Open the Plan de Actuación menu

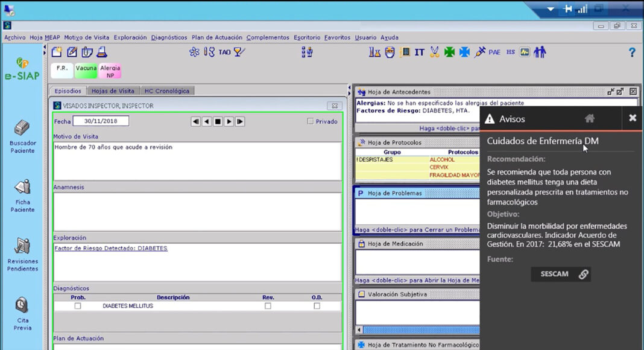coord(216,37)
